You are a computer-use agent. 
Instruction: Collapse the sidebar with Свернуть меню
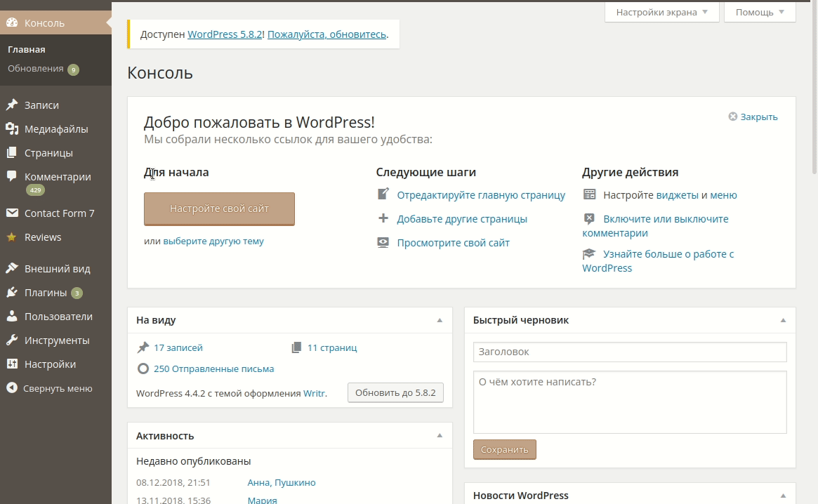(49, 388)
